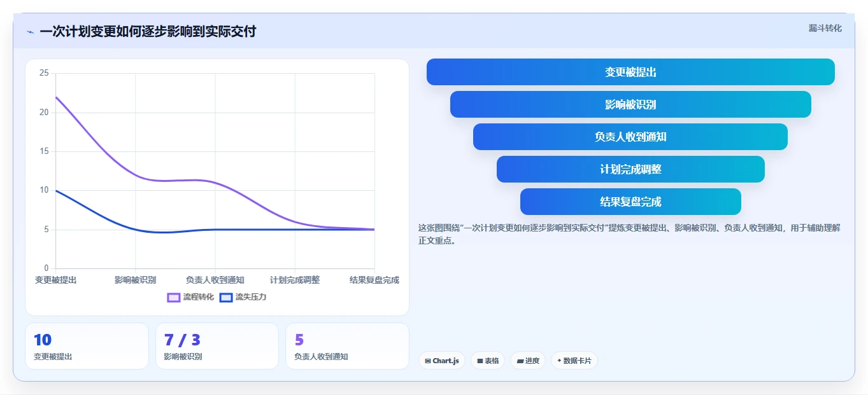Click the x-axis label 影响被识别

pos(136,280)
